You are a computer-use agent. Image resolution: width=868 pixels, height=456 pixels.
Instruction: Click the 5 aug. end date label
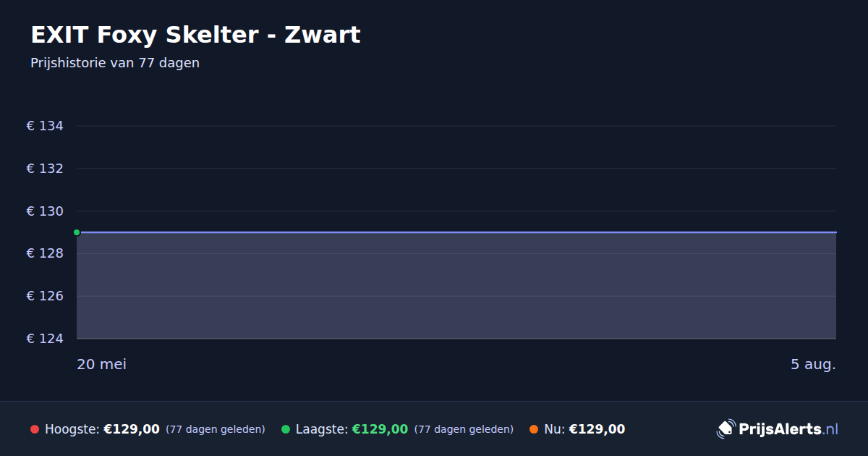click(x=813, y=364)
